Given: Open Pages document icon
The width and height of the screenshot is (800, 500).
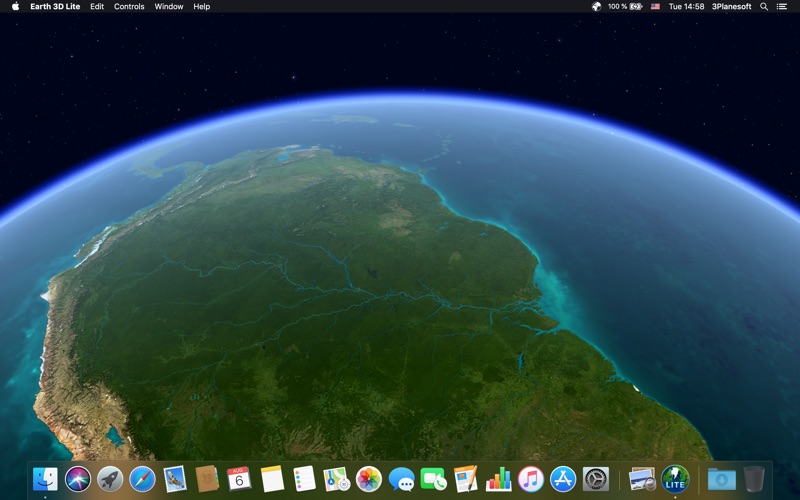Looking at the screenshot, I should pyautogui.click(x=466, y=480).
